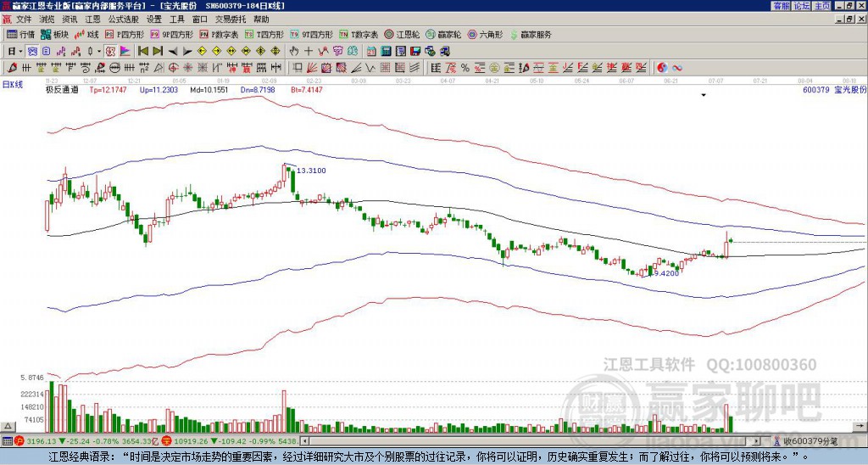Viewport: 868px width, 465px height.
Task: Open the 文件 menu
Action: (x=24, y=20)
